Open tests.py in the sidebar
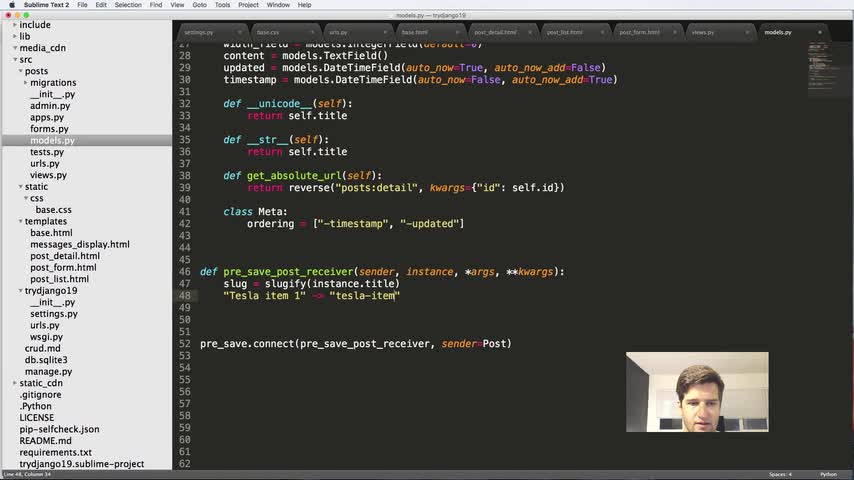This screenshot has width=854, height=480. click(x=47, y=152)
